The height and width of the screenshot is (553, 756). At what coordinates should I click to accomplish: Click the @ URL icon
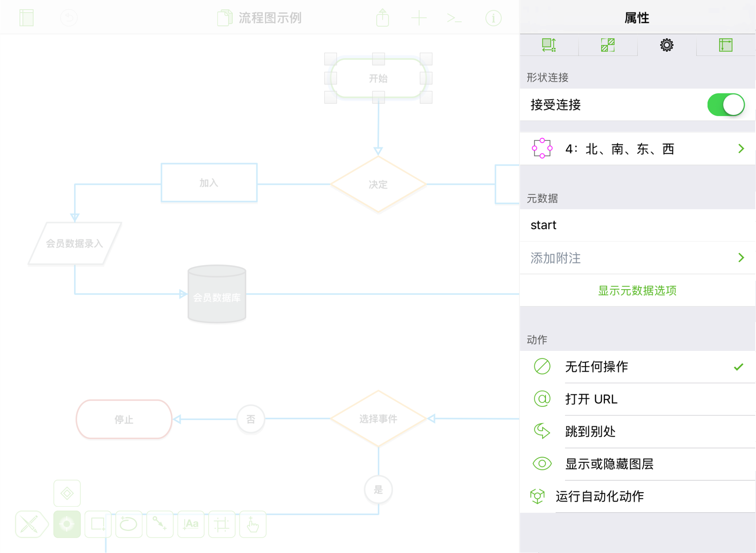click(x=542, y=399)
